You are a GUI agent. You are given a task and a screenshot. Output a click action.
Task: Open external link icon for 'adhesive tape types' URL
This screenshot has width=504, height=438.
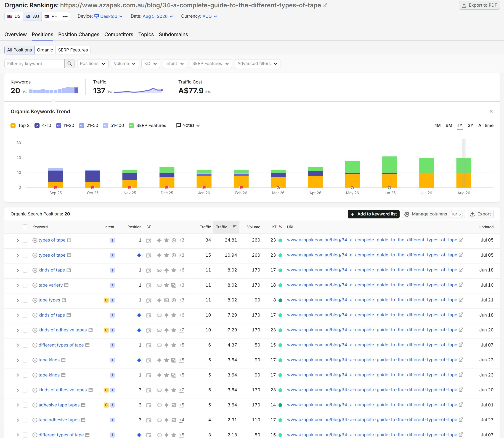coord(461,405)
